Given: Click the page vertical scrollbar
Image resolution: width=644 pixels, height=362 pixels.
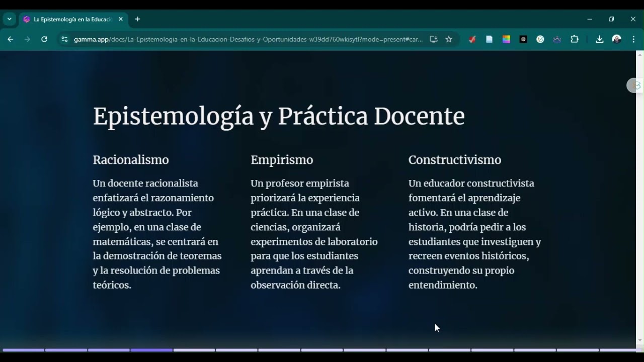Looking at the screenshot, I should coord(640,197).
